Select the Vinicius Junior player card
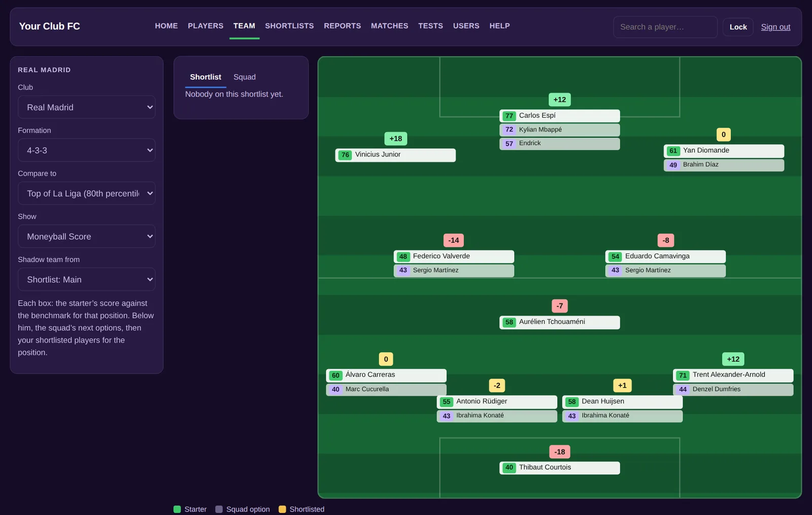 [395, 155]
